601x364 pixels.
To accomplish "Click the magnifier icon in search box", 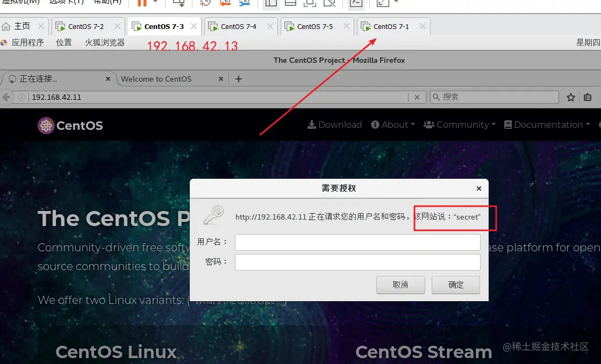I will tap(436, 97).
